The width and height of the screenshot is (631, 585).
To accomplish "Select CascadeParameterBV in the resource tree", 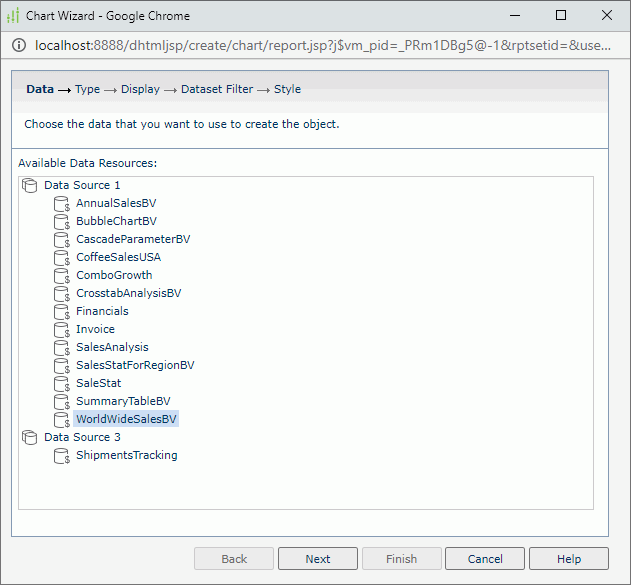I will (132, 239).
